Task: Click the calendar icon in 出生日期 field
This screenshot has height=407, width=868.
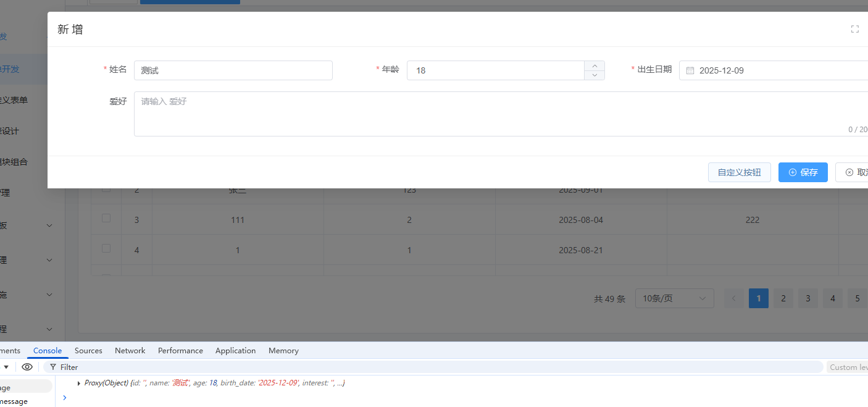Action: (x=690, y=70)
